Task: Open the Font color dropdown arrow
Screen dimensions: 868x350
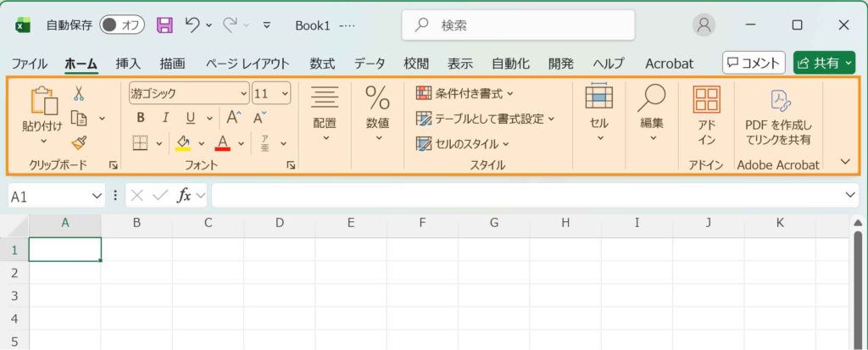Action: pos(242,143)
